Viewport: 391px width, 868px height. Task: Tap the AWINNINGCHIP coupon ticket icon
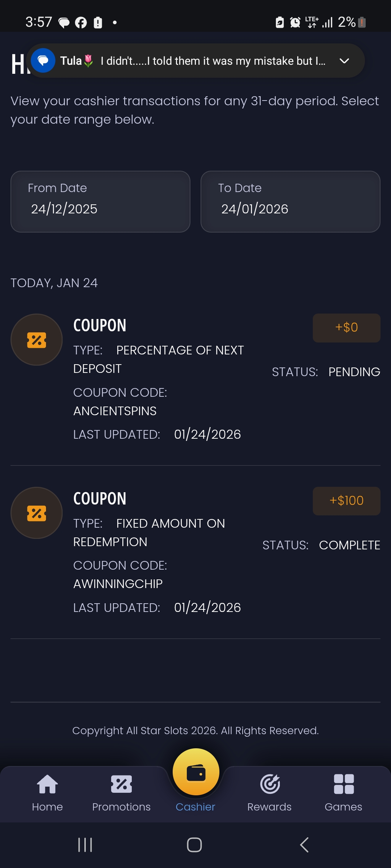(37, 513)
